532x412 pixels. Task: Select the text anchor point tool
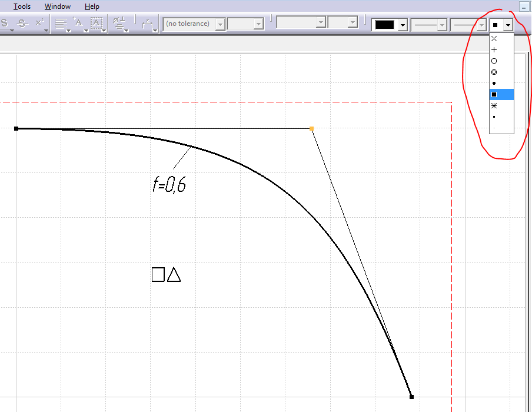pos(79,24)
